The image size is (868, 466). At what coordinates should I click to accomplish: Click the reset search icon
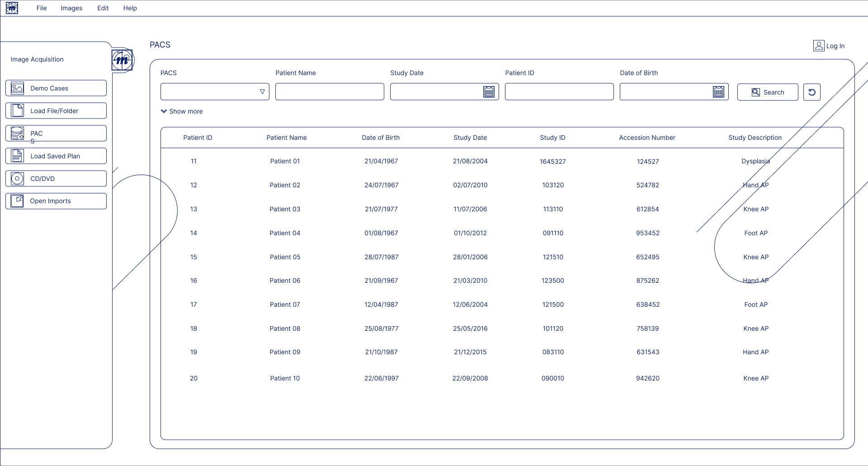pyautogui.click(x=812, y=92)
